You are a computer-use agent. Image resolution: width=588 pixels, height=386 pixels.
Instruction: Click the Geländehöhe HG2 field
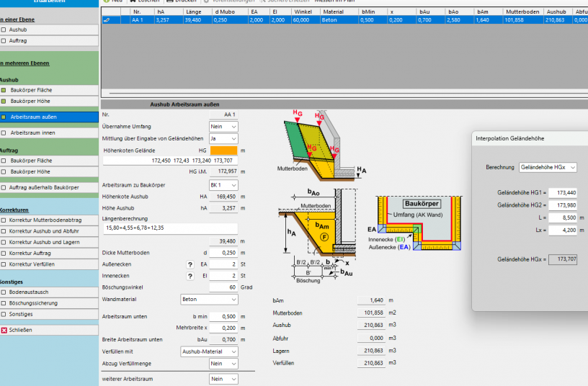[563, 205]
